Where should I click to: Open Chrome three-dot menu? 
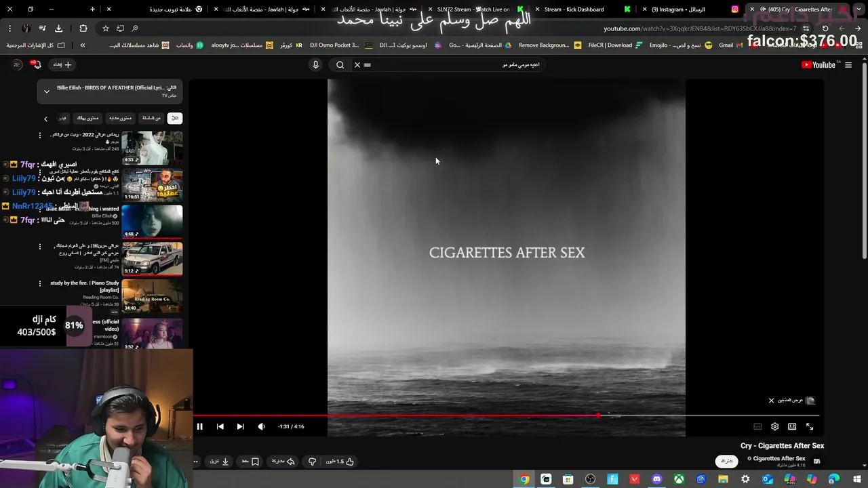point(9,28)
